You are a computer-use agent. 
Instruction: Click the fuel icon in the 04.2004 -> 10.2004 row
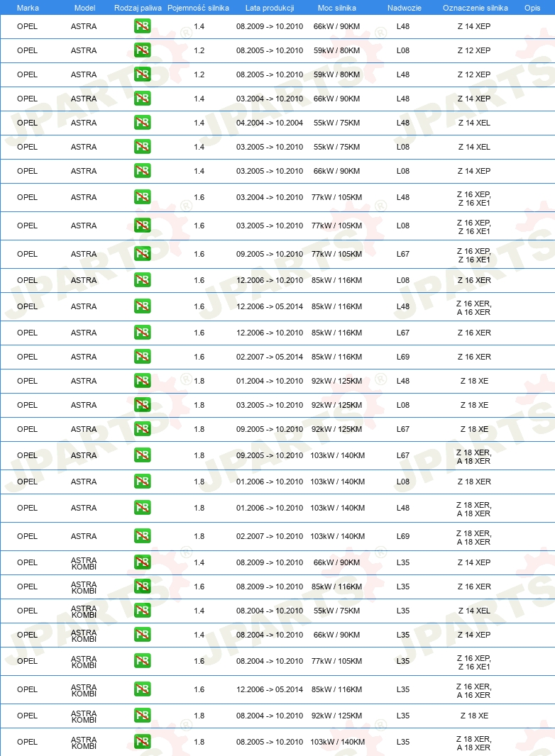click(x=143, y=123)
